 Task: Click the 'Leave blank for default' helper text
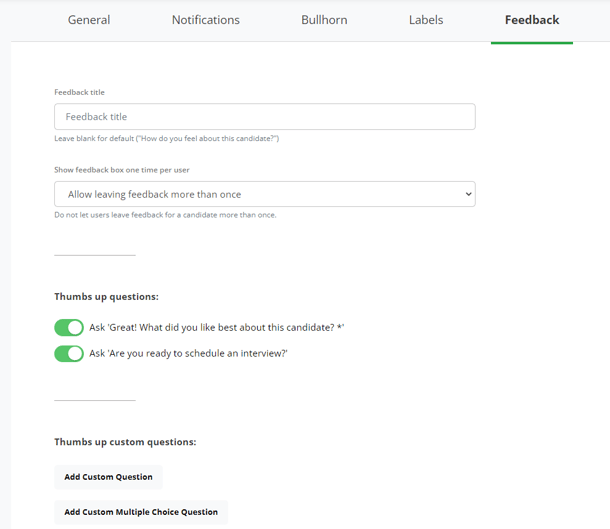(167, 138)
